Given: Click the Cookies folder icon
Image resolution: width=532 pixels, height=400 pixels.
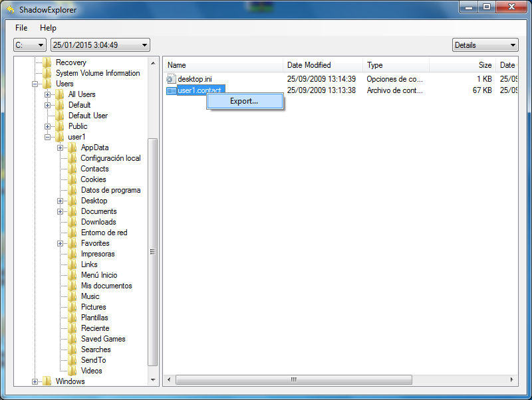Looking at the screenshot, I should point(72,179).
